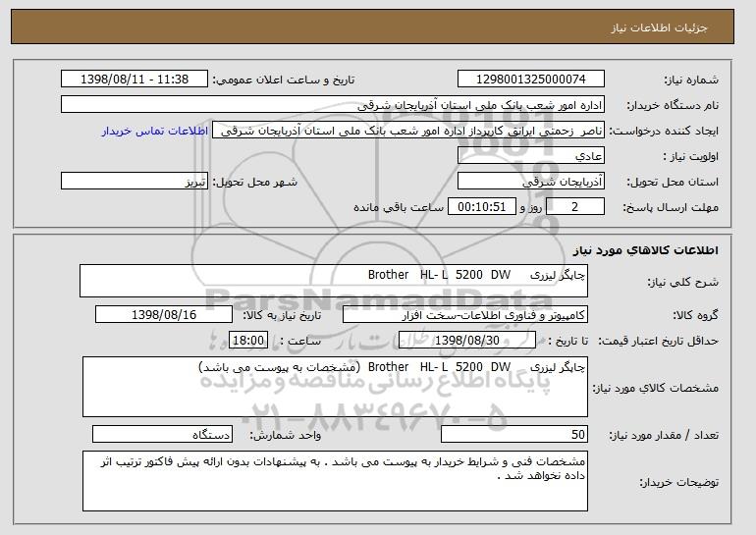
Task: Click the ایجاد کننده درخواست field
Action: 408,131
